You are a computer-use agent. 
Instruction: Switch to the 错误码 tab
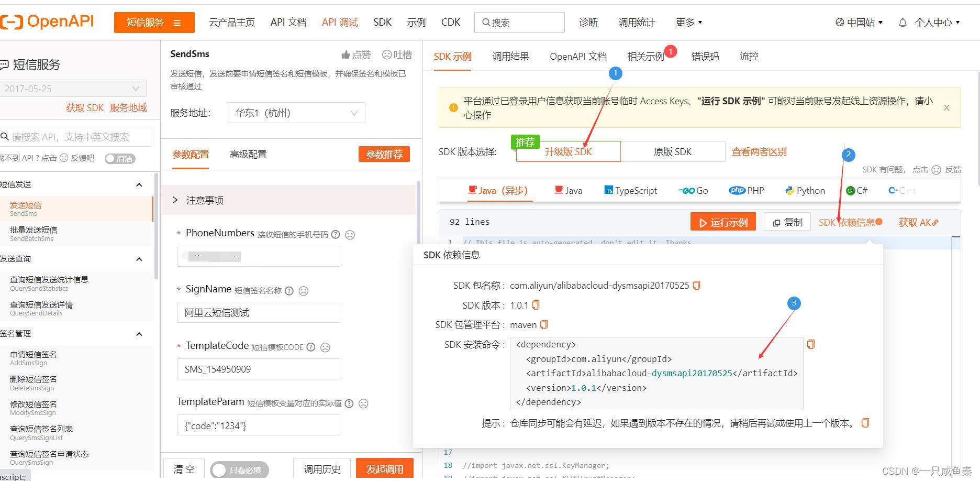705,56
